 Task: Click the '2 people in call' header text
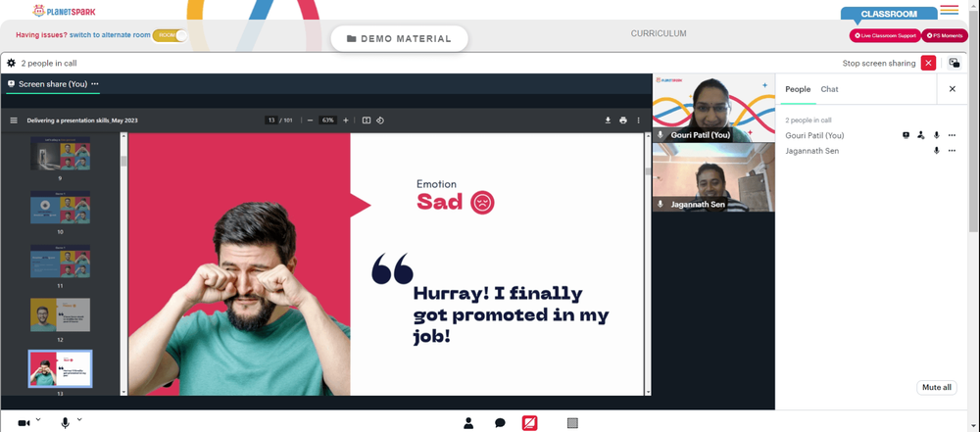point(49,63)
